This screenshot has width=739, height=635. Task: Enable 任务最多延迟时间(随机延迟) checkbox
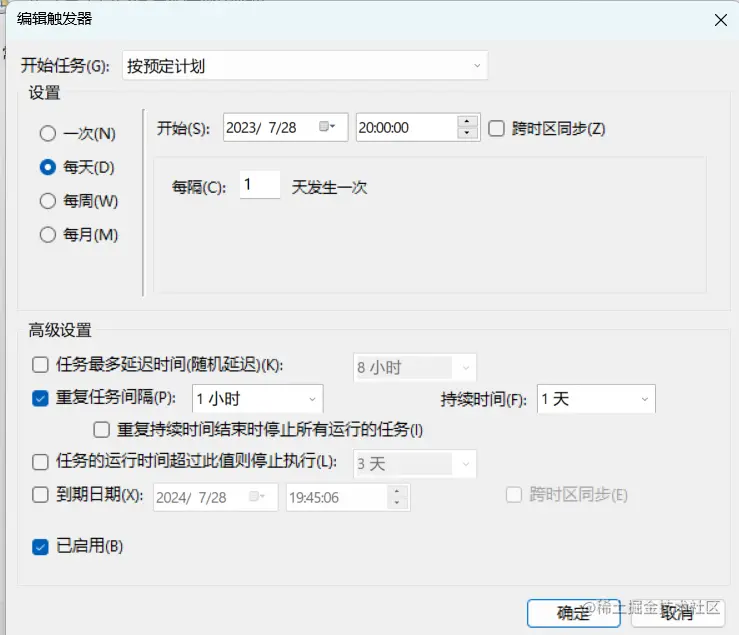[40, 364]
